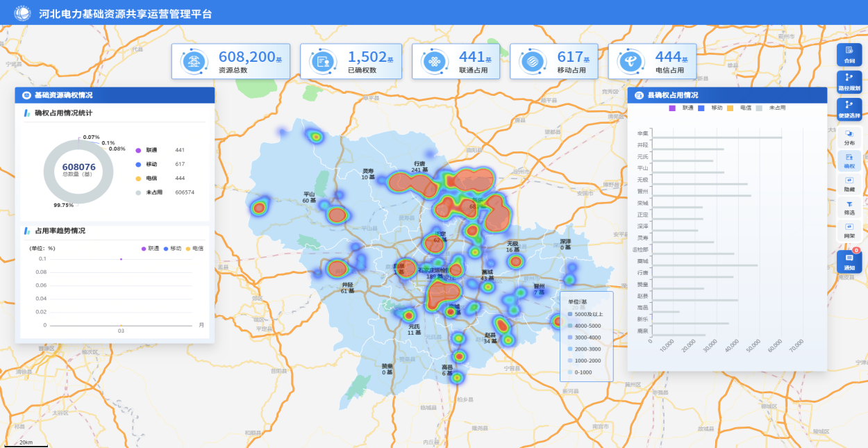Image resolution: width=868 pixels, height=448 pixels.
Task: Switch to 分布 distribution view
Action: [849, 137]
